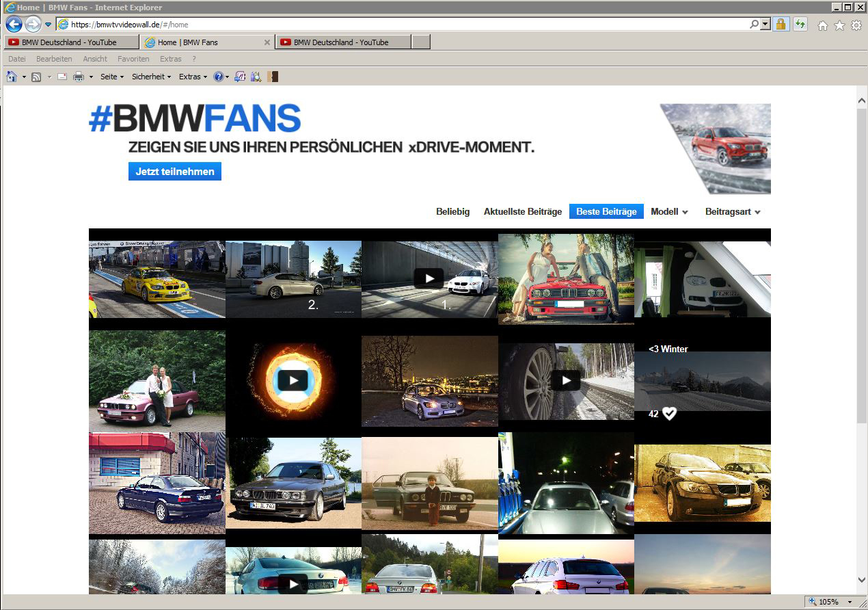This screenshot has height=610, width=868.
Task: Close the Home | BMW Fans tab
Action: point(267,42)
